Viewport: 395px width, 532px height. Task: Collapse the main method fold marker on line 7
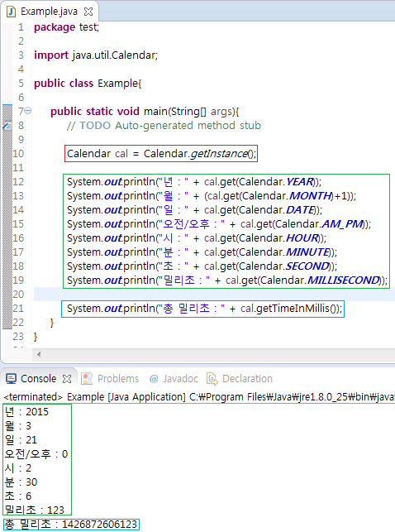tap(28, 111)
